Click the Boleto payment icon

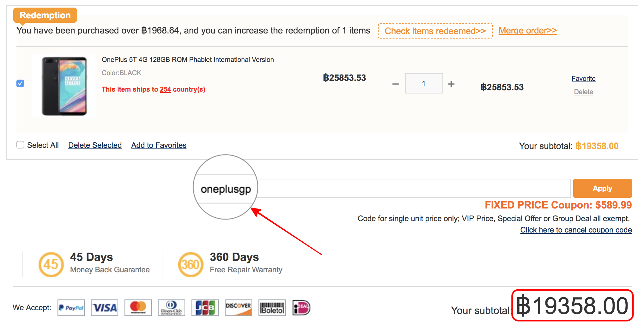[x=272, y=308]
